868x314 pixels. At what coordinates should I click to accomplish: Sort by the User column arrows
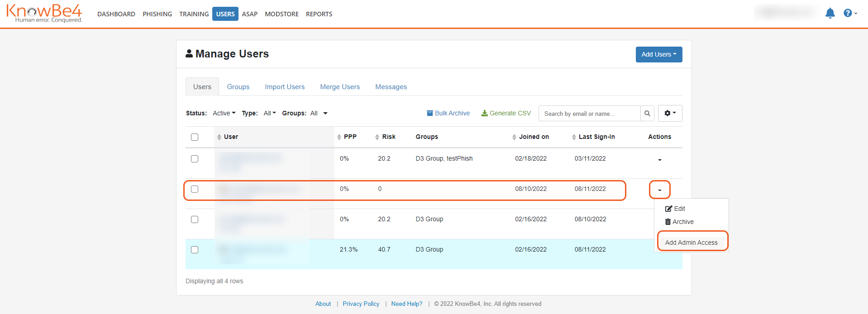click(x=219, y=137)
